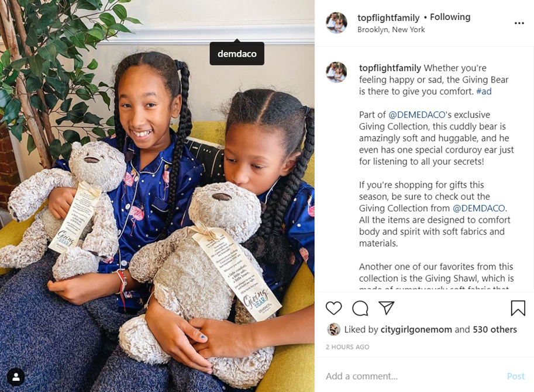
Task: Click the Post comment button
Action: 516,376
